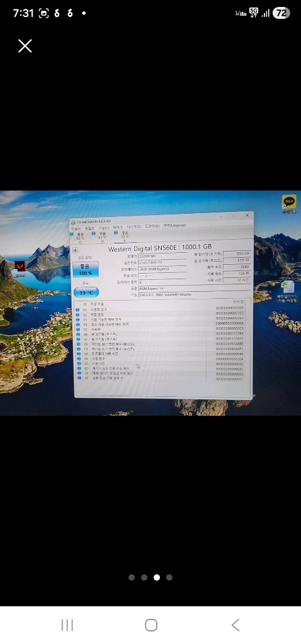
Task: Go to the second image page dot
Action: (144, 577)
